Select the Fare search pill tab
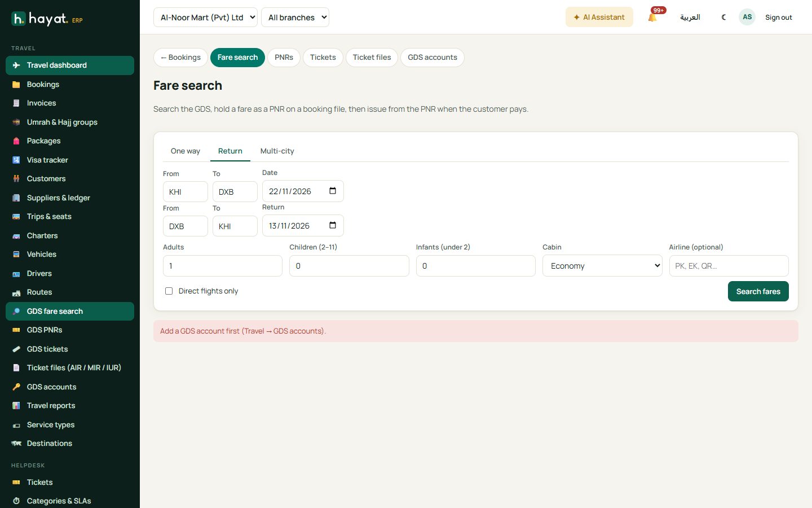This screenshot has width=812, height=508. pos(237,58)
